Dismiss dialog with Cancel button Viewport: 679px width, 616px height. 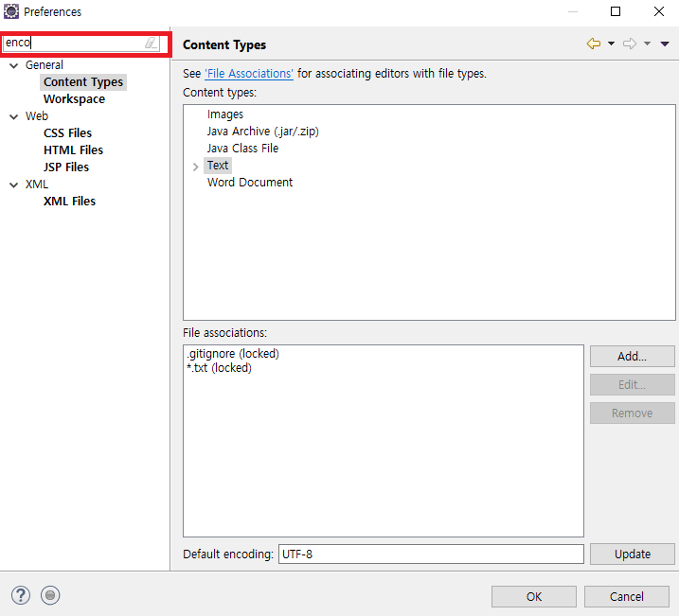click(626, 596)
